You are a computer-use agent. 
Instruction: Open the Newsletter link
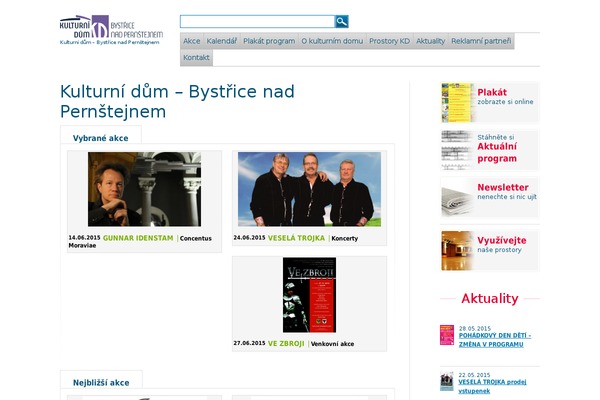coord(507,191)
